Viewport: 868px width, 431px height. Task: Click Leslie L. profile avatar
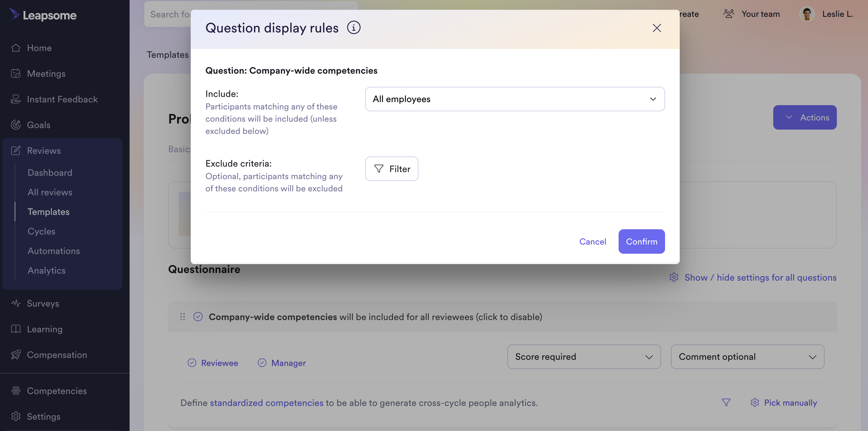pyautogui.click(x=807, y=14)
